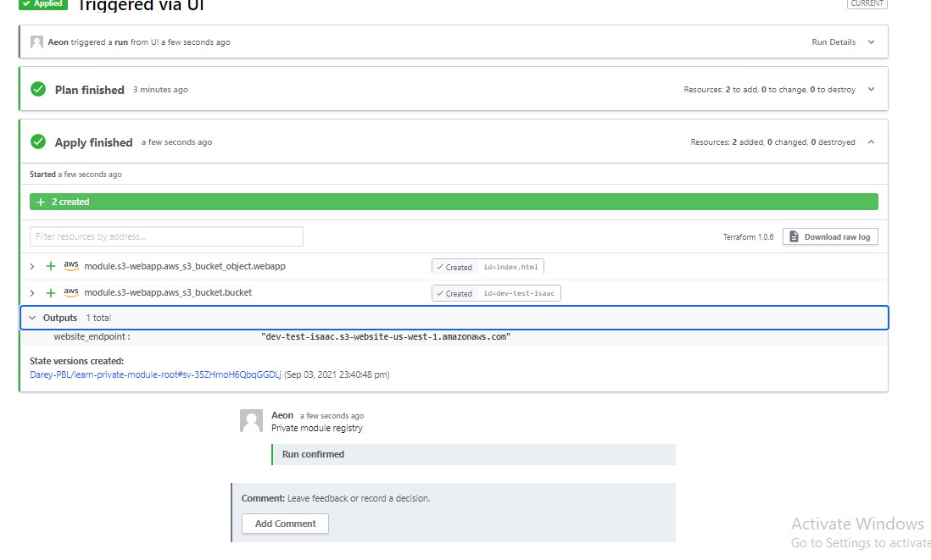Click the AWS provider icon beside s3_bucket.bucket
This screenshot has height=560, width=931.
pos(71,292)
